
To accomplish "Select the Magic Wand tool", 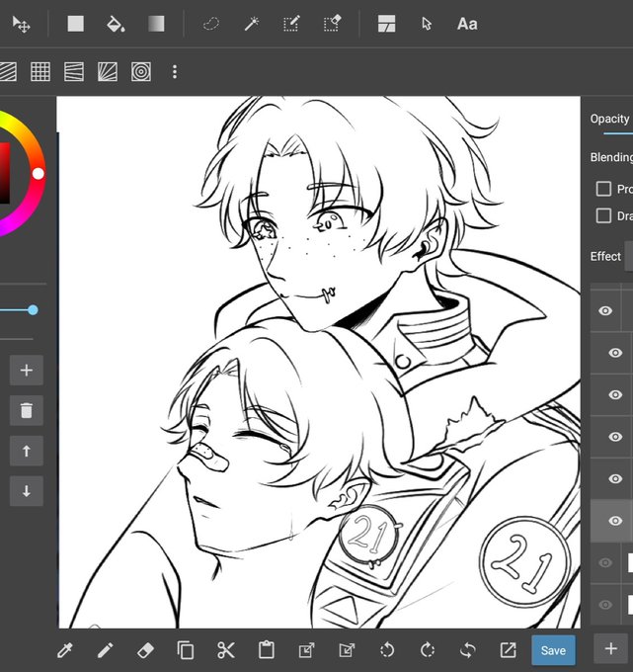I will pos(252,24).
